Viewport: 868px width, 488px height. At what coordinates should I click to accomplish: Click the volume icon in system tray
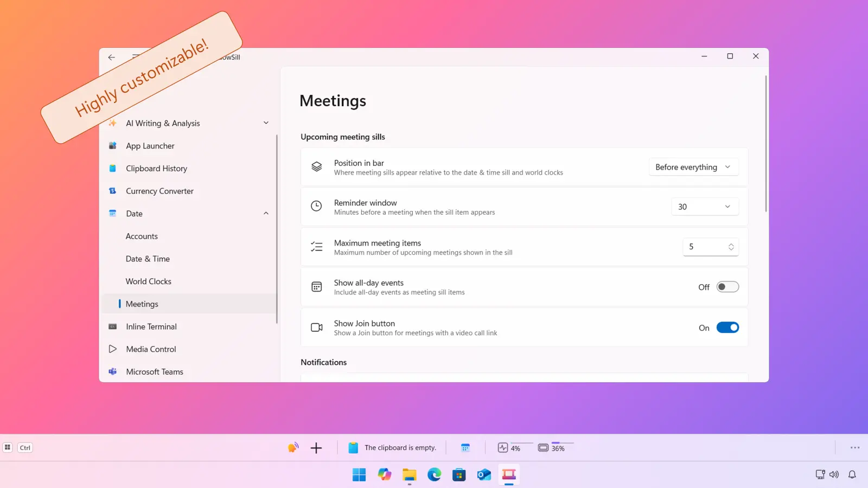point(834,474)
